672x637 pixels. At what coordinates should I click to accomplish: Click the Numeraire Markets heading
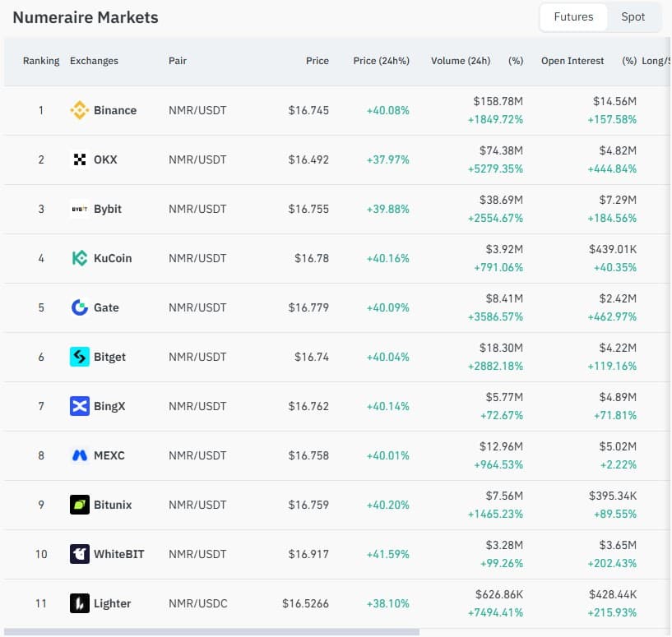pyautogui.click(x=86, y=17)
